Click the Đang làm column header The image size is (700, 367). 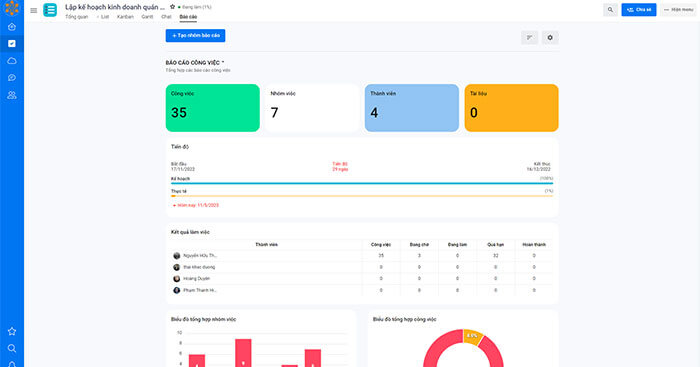[x=457, y=245]
